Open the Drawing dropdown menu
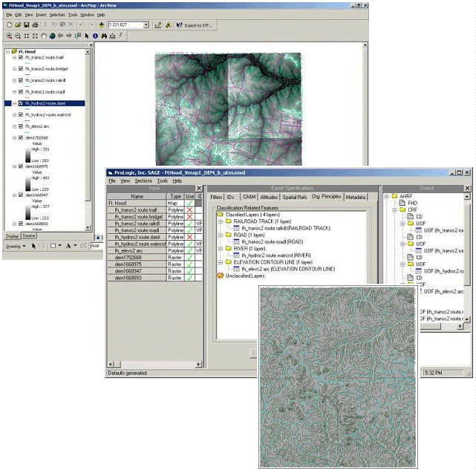Viewport: 476px width, 471px height. click(x=13, y=245)
